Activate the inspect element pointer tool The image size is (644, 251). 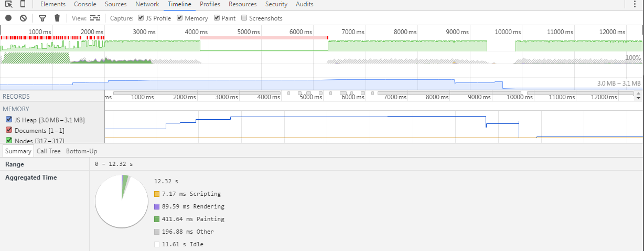pyautogui.click(x=8, y=4)
